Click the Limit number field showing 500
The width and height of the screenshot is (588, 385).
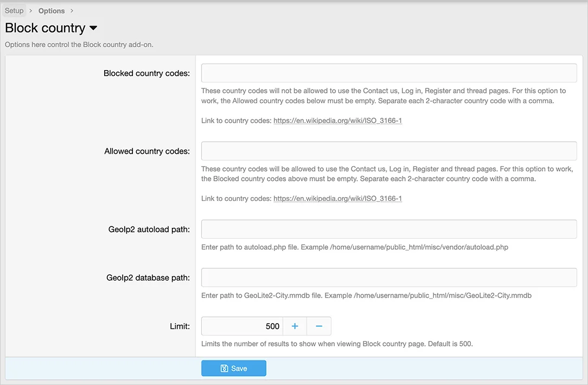pyautogui.click(x=242, y=326)
